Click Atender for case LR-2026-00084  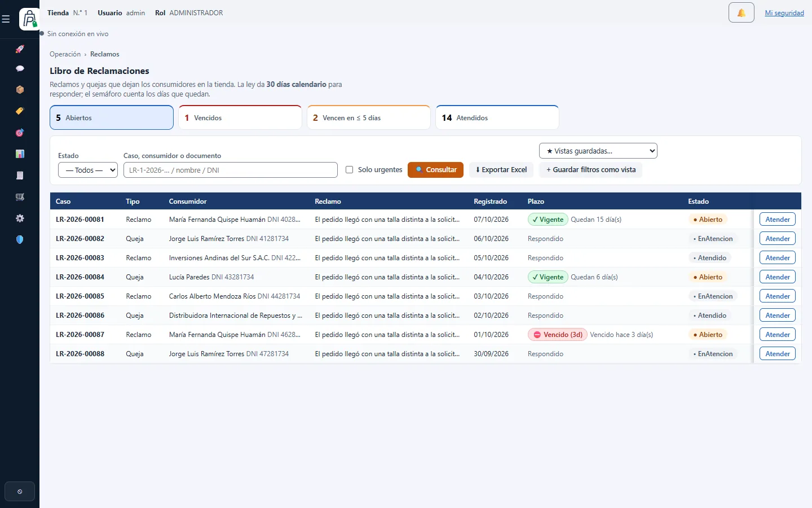tap(778, 277)
